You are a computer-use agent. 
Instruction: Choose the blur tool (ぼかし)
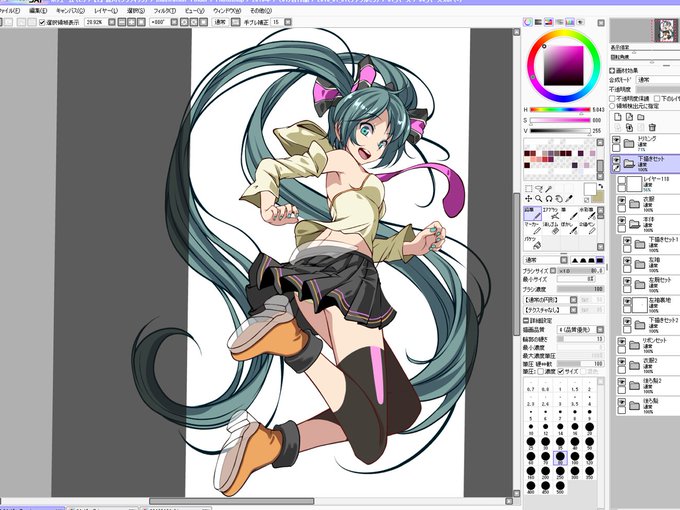pyautogui.click(x=569, y=228)
